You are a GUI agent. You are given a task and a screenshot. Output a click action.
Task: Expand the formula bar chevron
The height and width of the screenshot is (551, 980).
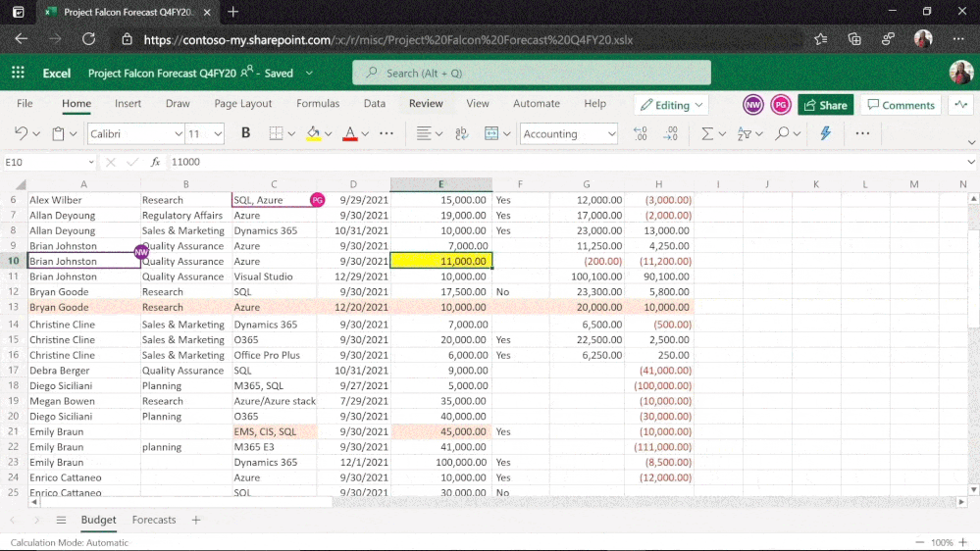click(x=970, y=162)
